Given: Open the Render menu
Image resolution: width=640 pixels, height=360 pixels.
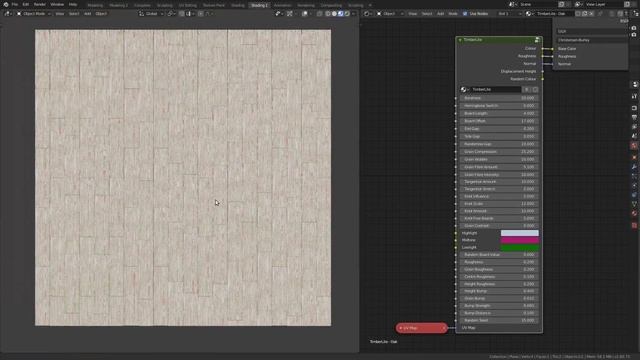Looking at the screenshot, I should pyautogui.click(x=40, y=4).
